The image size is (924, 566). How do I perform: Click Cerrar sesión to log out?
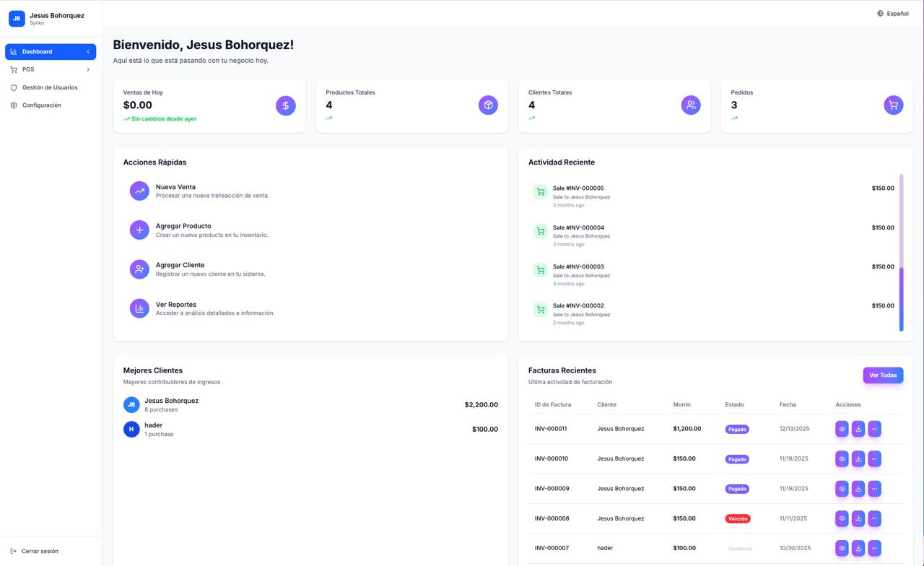click(x=40, y=551)
